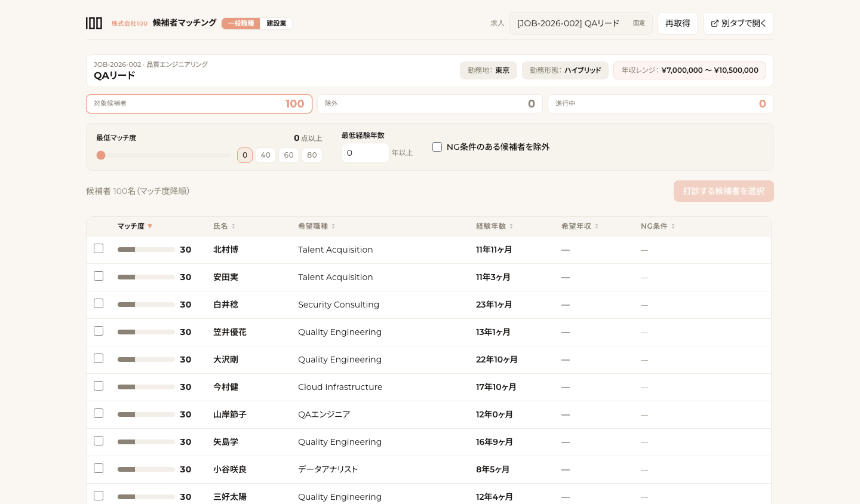Viewport: 860px width, 504px height.
Task: Click Security Consulting in the 白井稔 row
Action: pos(339,305)
